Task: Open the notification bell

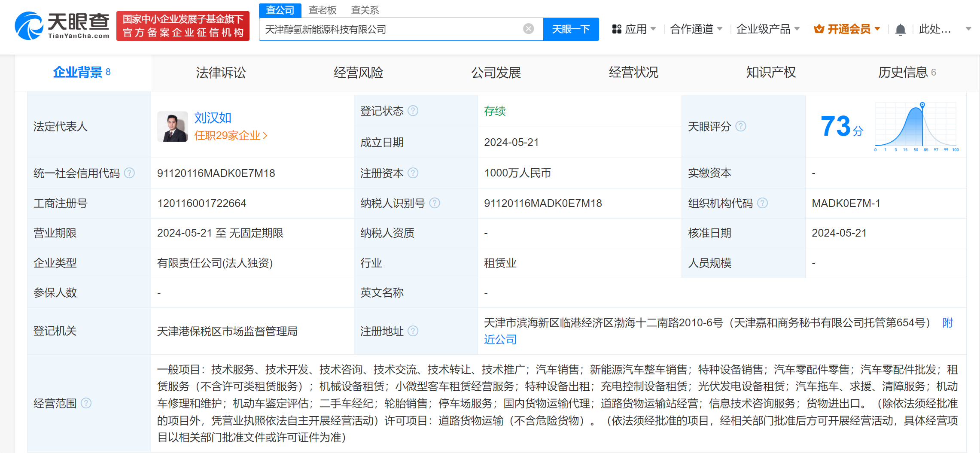Action: pos(900,30)
